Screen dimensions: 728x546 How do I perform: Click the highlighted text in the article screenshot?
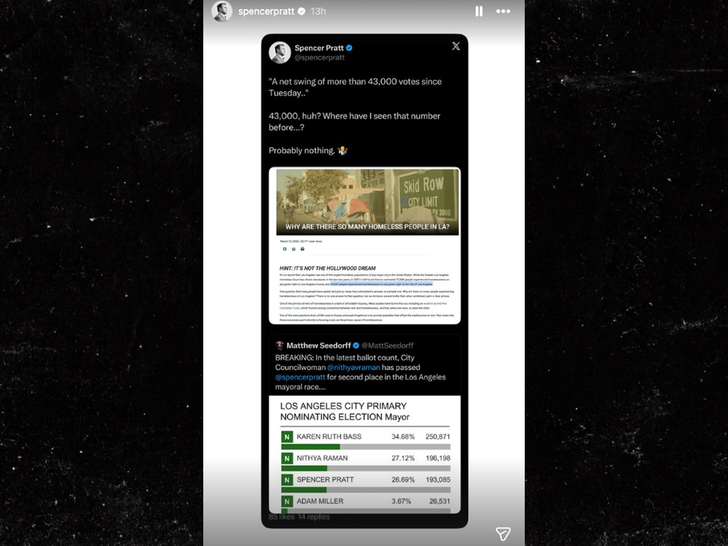point(382,284)
